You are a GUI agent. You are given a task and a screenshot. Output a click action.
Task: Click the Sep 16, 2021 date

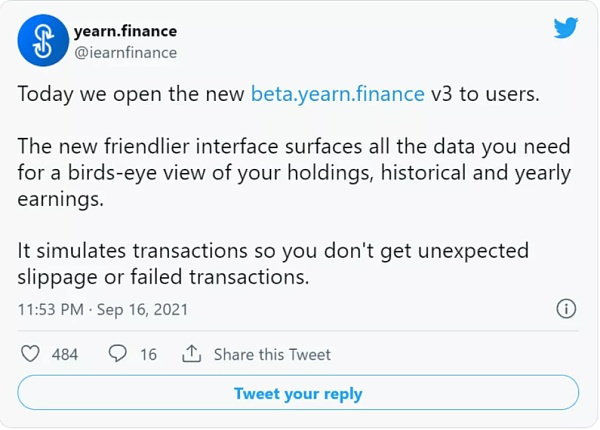point(142,309)
